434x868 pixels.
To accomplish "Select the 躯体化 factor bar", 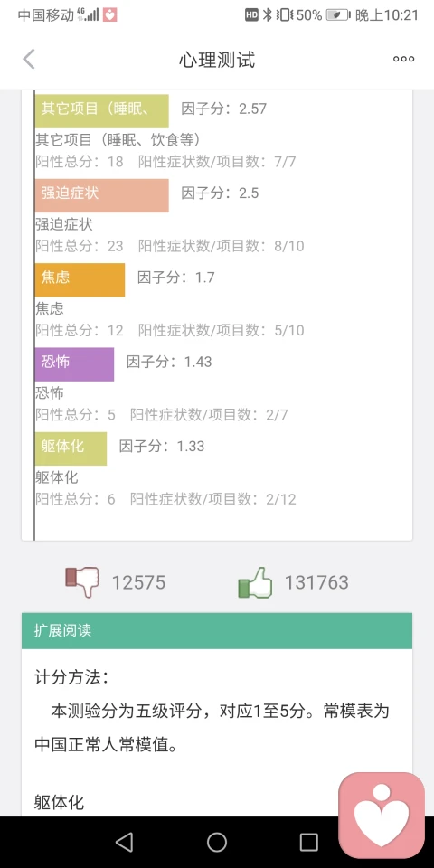I will pyautogui.click(x=71, y=448).
